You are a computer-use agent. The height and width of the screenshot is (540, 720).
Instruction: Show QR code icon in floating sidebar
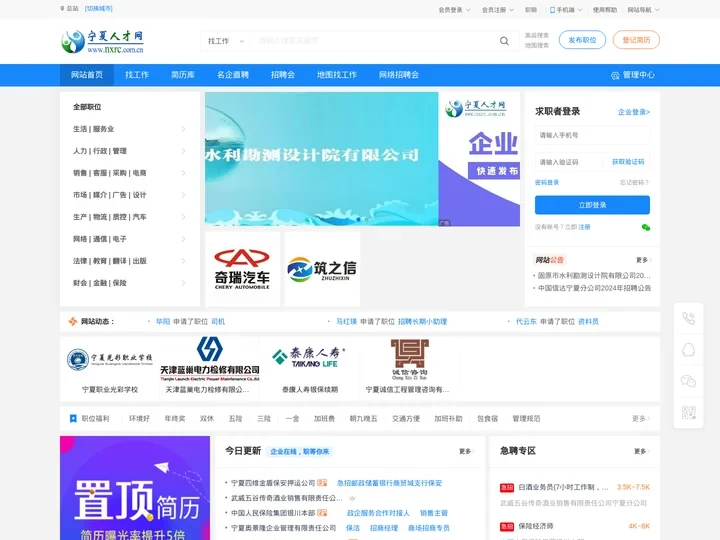(x=688, y=412)
